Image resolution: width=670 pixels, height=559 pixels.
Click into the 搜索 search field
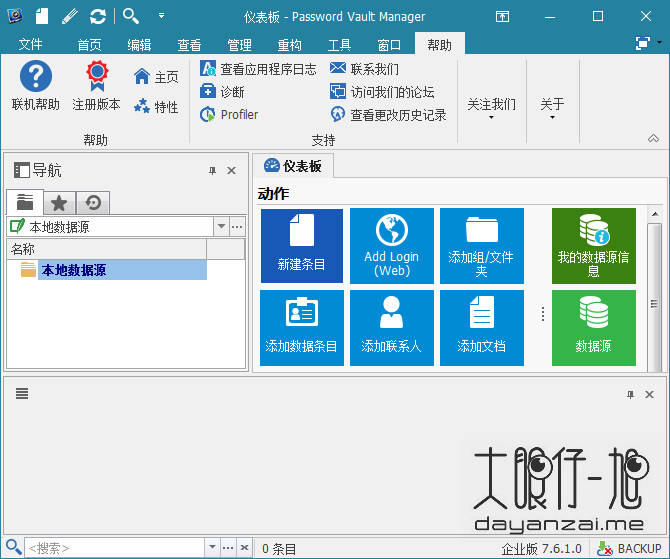[x=115, y=547]
